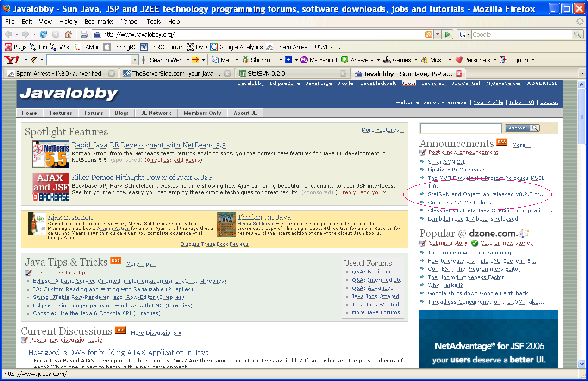Viewport: 588px width, 381px height.
Task: Click in the URL address field
Action: click(x=263, y=34)
